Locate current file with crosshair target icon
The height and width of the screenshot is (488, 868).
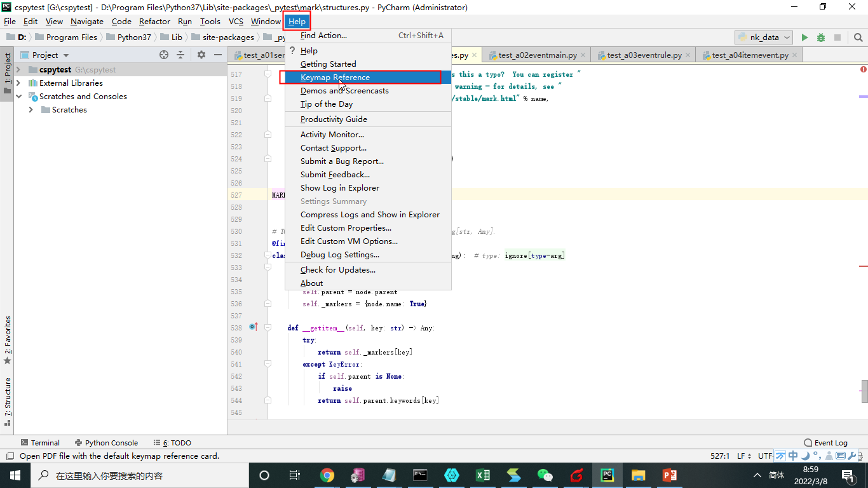[164, 55]
